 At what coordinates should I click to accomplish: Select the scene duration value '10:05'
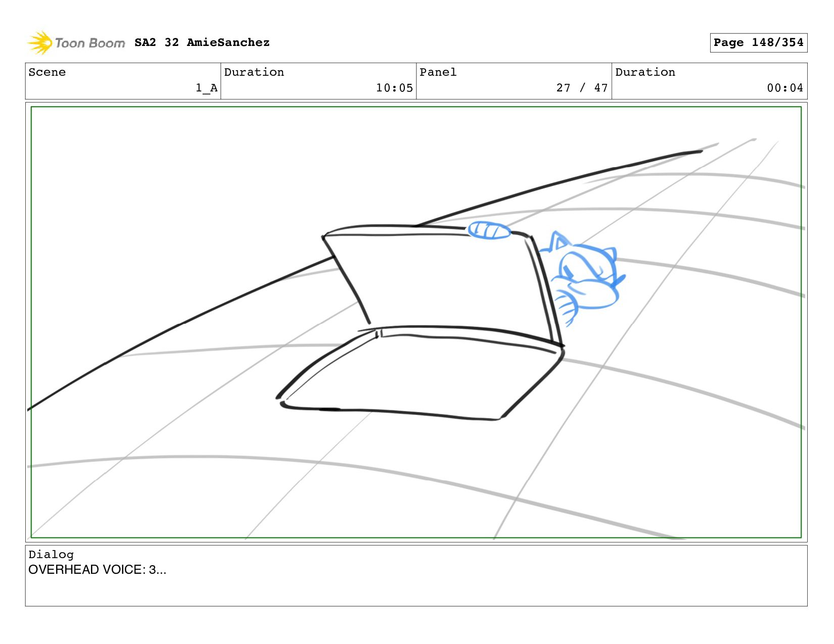[394, 88]
